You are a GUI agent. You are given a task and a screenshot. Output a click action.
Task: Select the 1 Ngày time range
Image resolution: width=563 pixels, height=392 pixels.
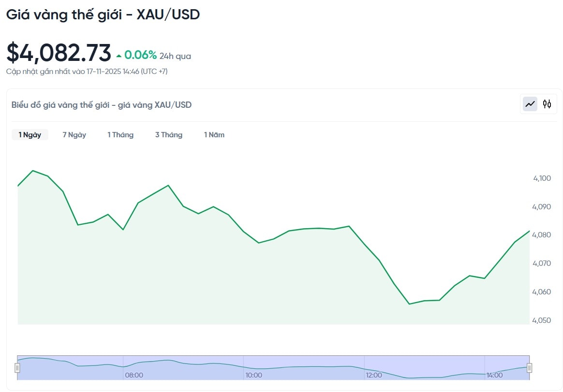(x=30, y=135)
